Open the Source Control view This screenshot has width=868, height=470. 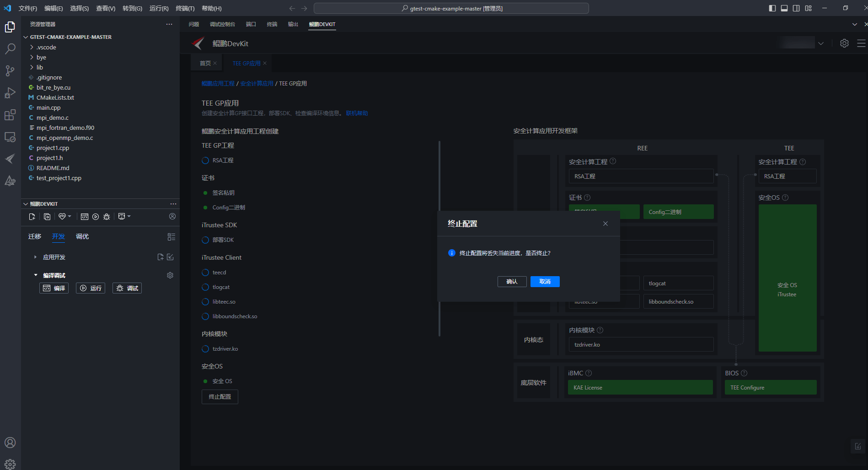(10, 70)
